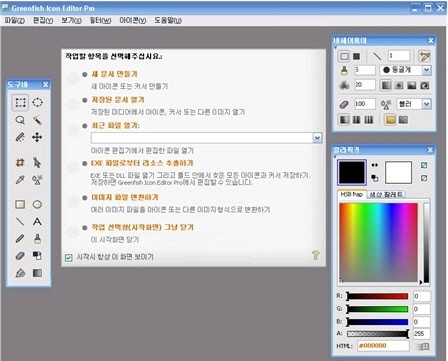Select the rectangular marquee selection tool
This screenshot has width=448, height=361.
tap(20, 102)
